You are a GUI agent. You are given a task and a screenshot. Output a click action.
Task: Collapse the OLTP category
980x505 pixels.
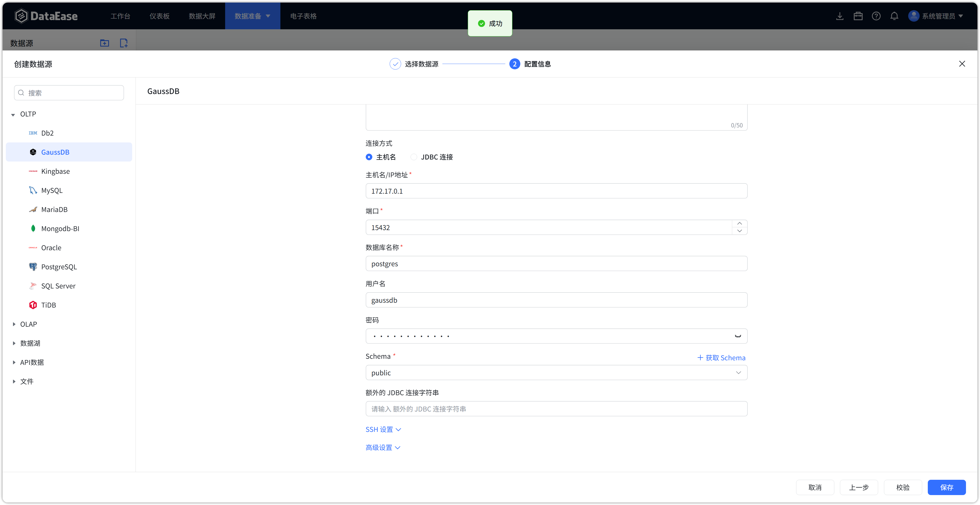pos(13,115)
